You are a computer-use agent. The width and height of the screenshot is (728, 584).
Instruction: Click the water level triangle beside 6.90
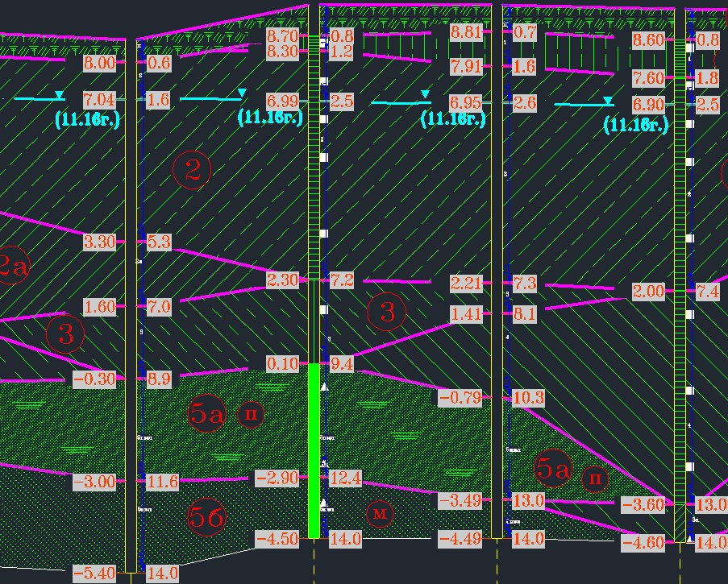point(608,101)
